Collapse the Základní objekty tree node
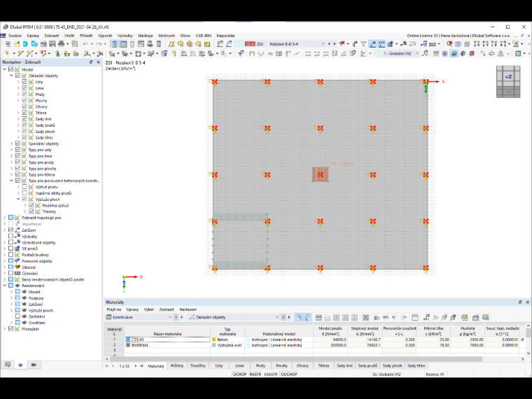The width and height of the screenshot is (532, 399). coord(11,76)
